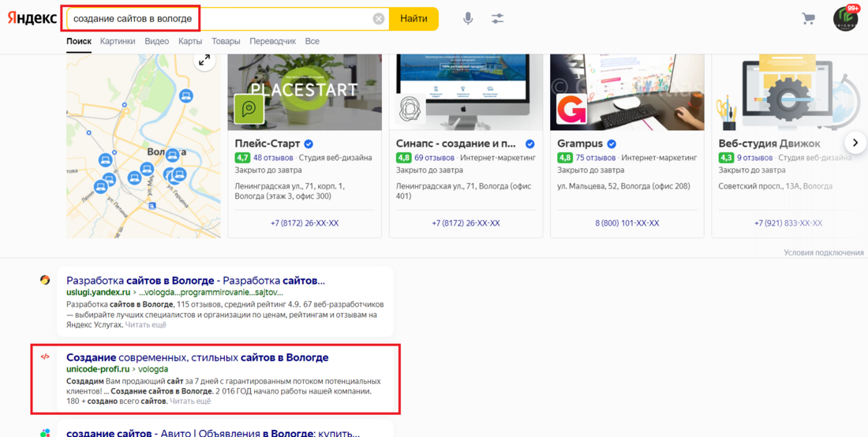Open 9 отзывов for Веб-студия Движок
868x437 pixels.
click(x=754, y=159)
